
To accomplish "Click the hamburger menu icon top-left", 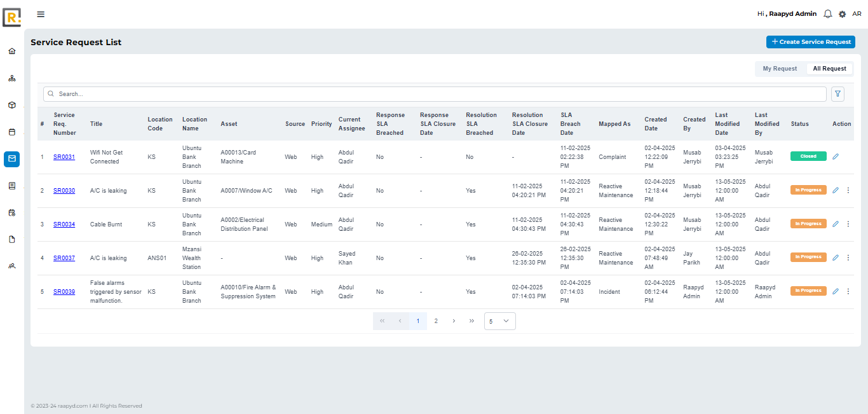I will pos(40,14).
